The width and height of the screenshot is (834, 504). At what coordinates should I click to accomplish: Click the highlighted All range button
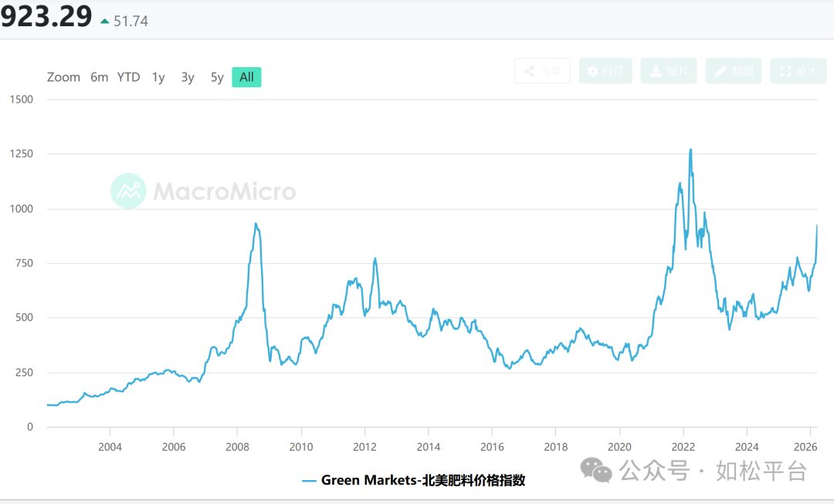(x=246, y=77)
